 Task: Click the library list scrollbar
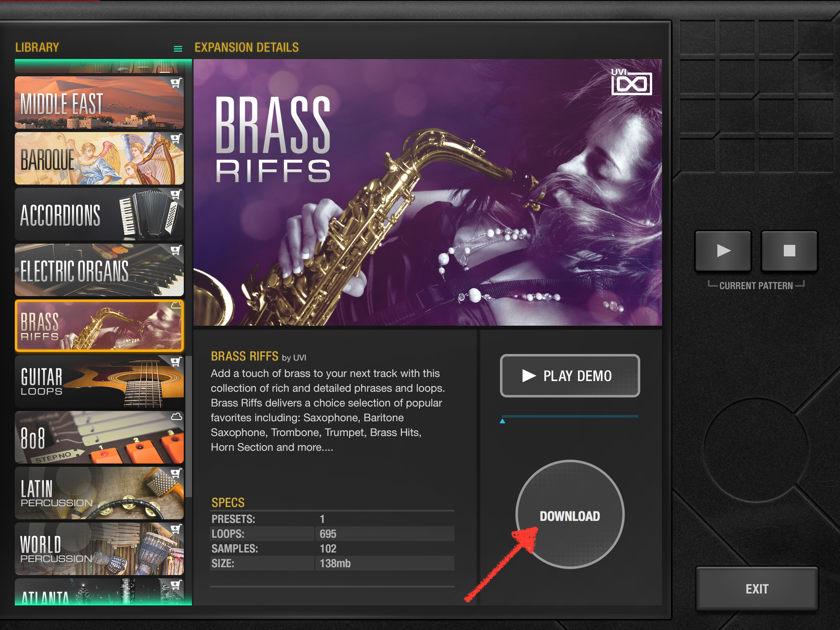[x=189, y=427]
